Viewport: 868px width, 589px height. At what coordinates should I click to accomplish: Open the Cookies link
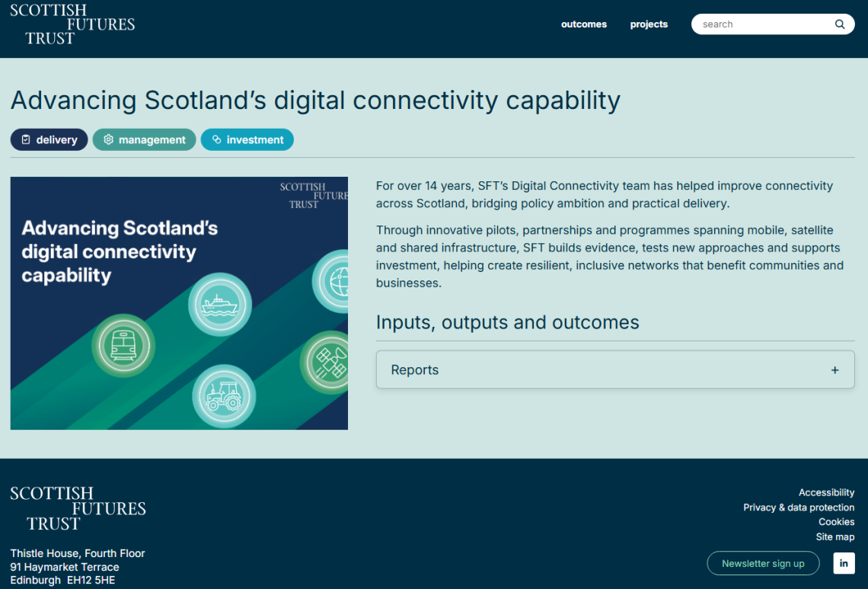(x=836, y=522)
